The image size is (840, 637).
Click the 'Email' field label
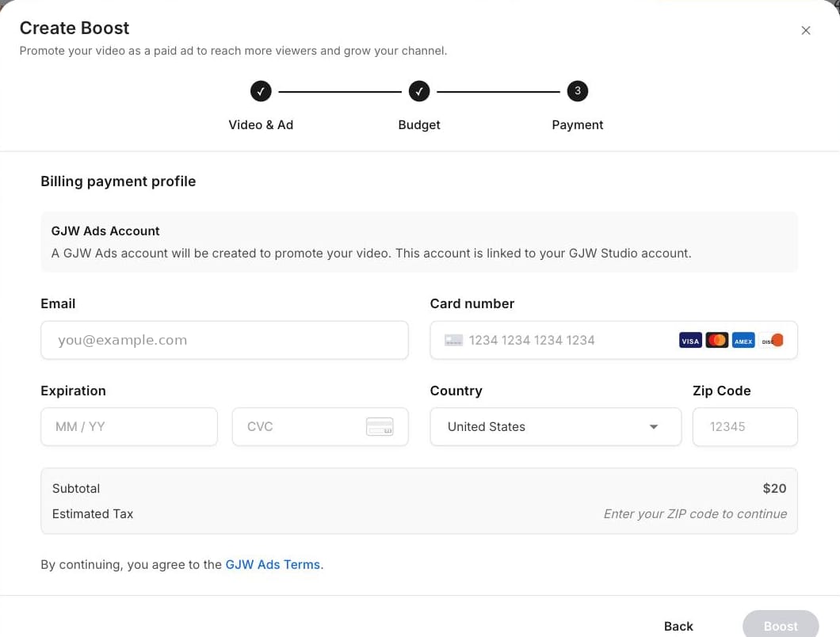(x=58, y=303)
